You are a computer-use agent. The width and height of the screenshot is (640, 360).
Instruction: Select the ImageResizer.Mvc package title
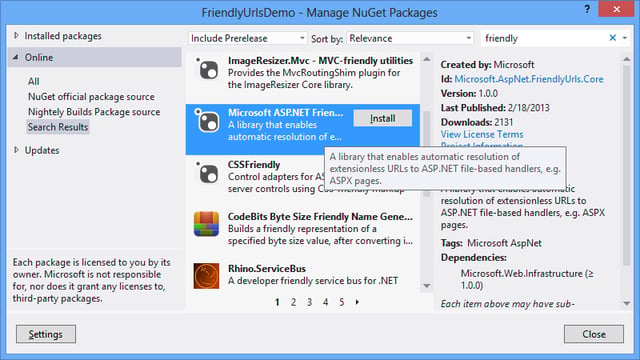point(320,60)
